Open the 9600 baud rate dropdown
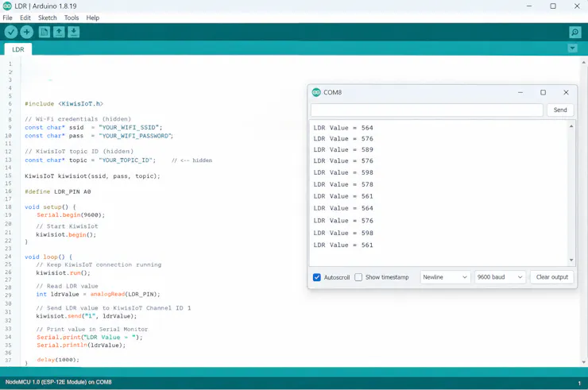588x390 pixels. [x=500, y=277]
